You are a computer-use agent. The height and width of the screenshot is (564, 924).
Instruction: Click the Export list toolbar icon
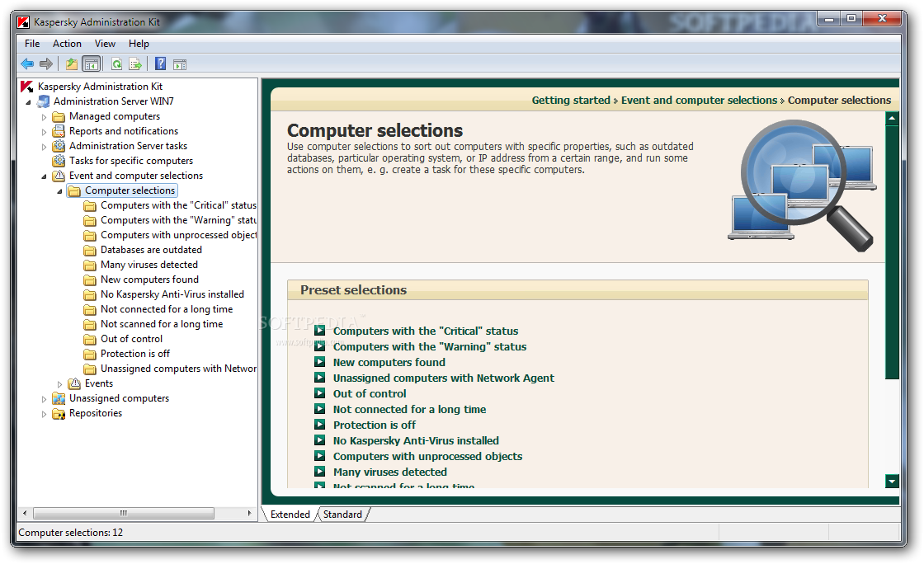click(135, 63)
